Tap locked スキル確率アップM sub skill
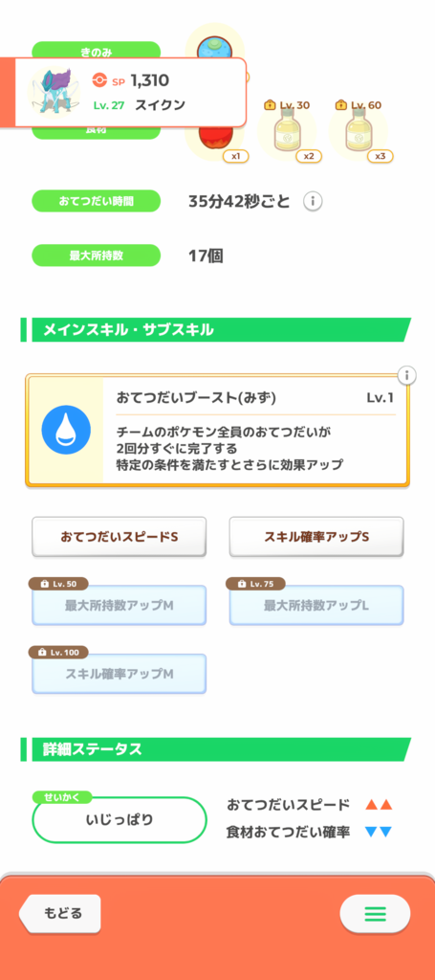 click(x=120, y=674)
